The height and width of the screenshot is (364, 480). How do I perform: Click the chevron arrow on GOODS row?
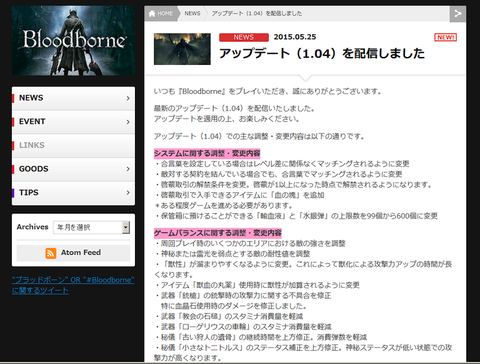point(128,169)
